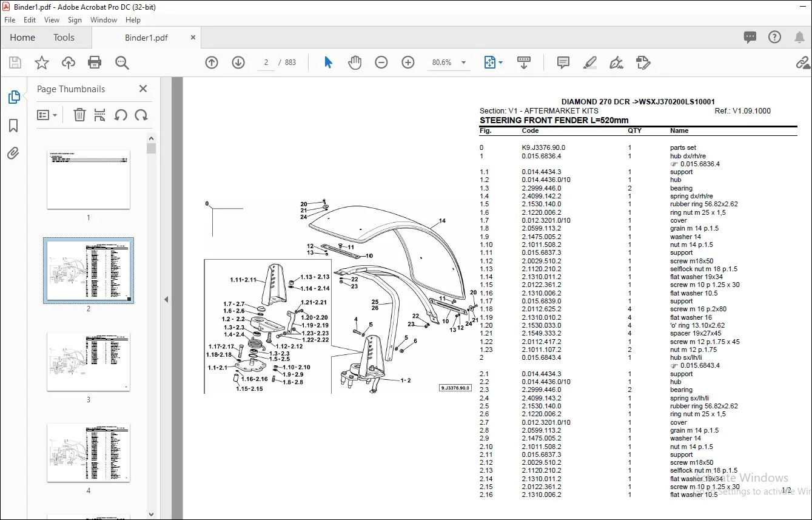Open the View menu
This screenshot has height=520, width=812.
[x=52, y=20]
